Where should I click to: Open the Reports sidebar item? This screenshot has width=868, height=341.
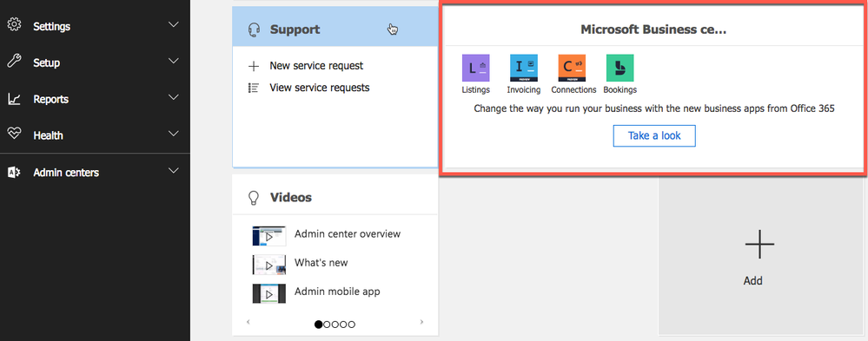tap(96, 98)
